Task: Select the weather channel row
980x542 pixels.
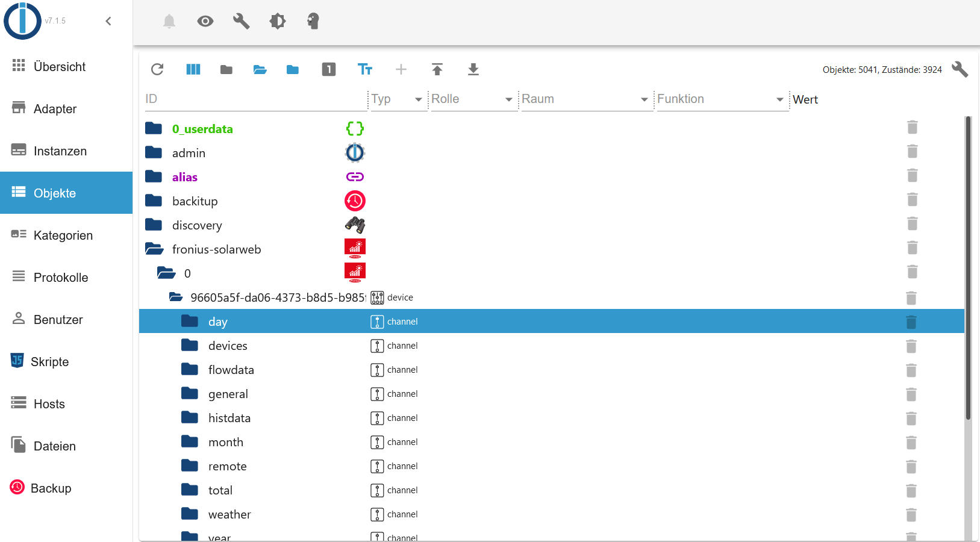Action: [x=552, y=514]
